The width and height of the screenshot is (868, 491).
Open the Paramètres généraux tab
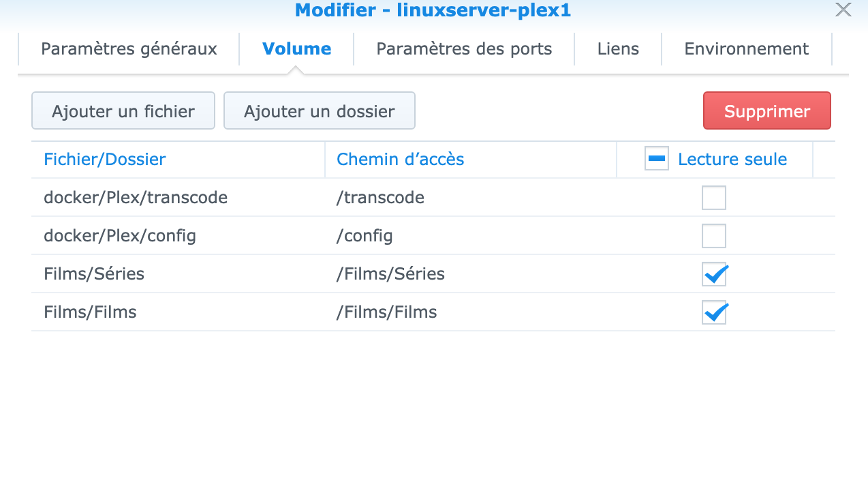click(x=129, y=49)
